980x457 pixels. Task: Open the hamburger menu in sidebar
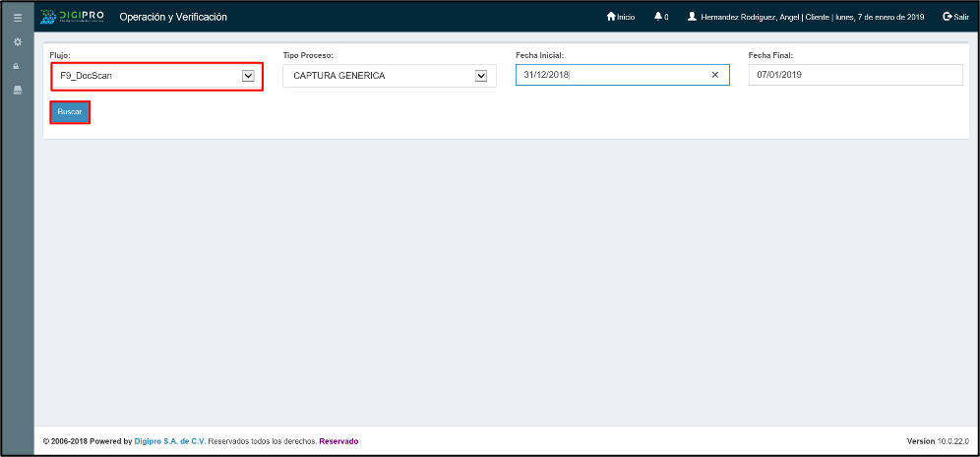17,18
